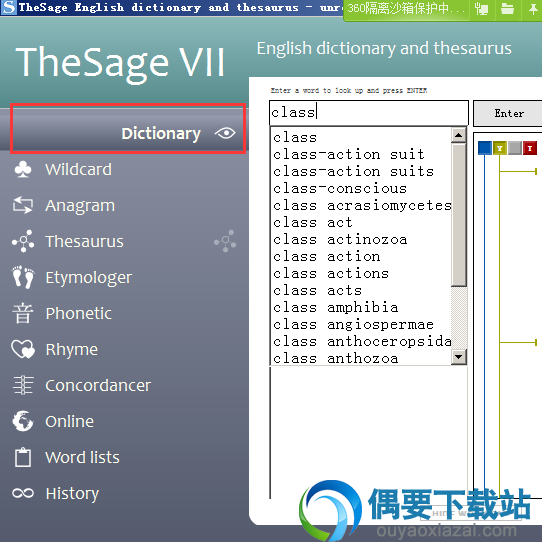Select 'class acts' suggestion

click(361, 290)
